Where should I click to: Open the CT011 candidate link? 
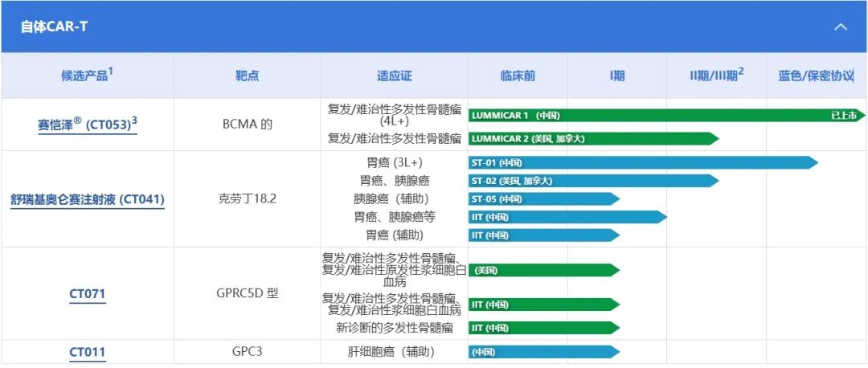[88, 352]
